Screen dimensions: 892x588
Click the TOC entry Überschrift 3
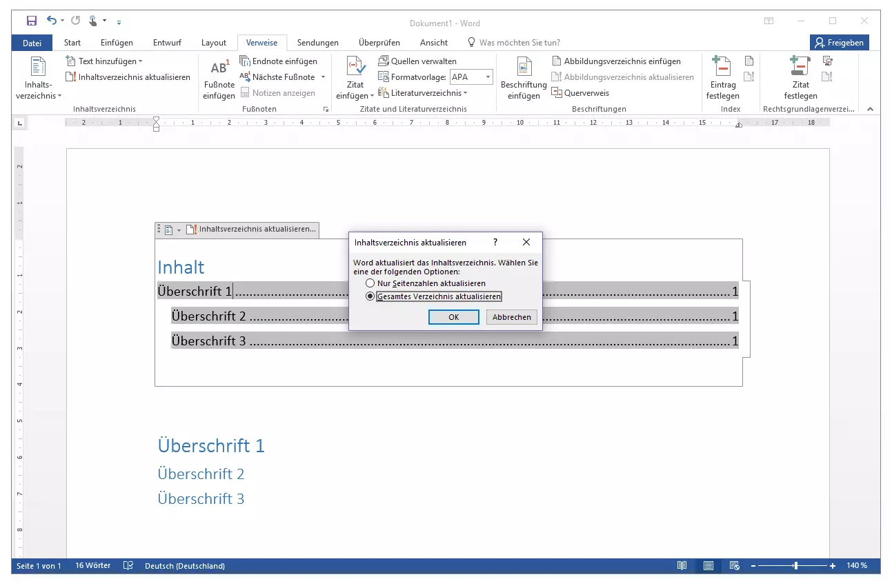pos(455,341)
